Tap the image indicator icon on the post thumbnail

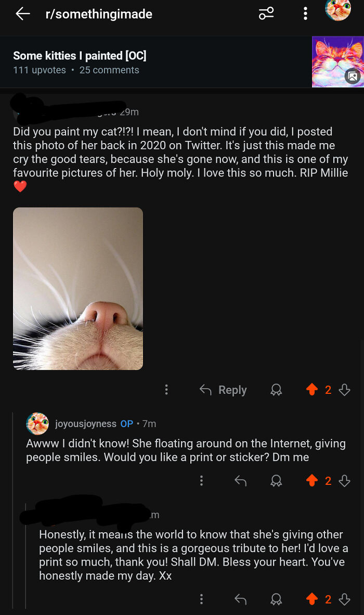click(x=353, y=77)
